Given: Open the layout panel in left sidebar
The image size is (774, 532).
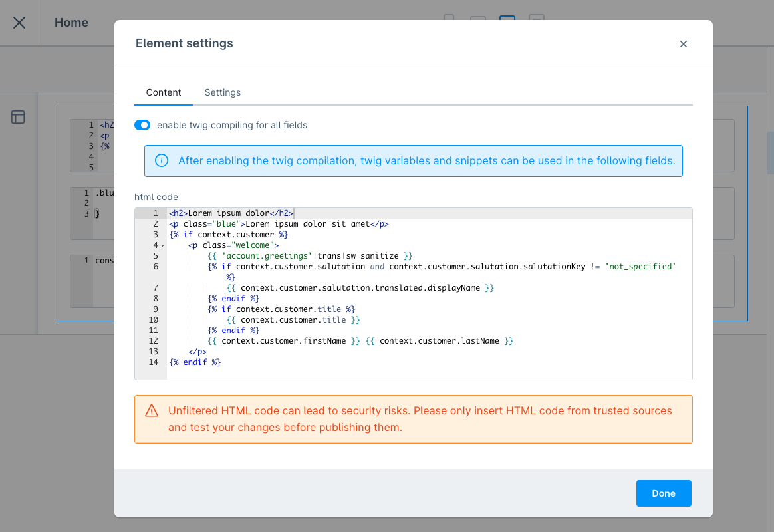Looking at the screenshot, I should (18, 118).
